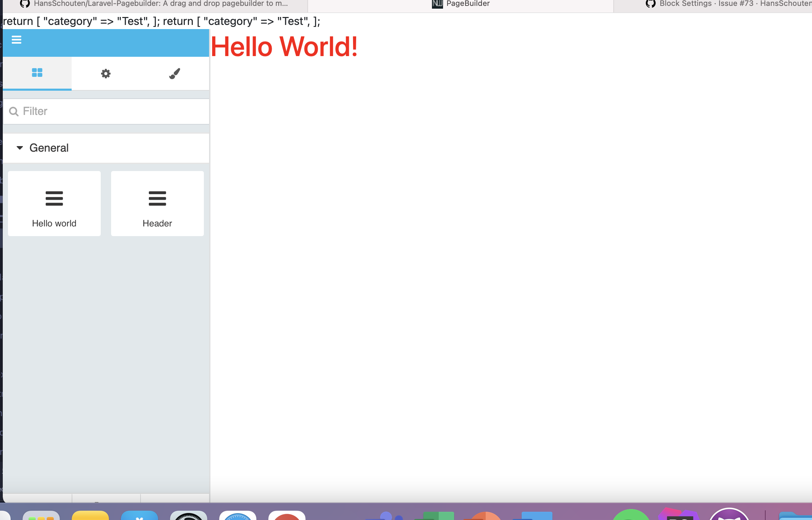812x520 pixels.
Task: Open the block settings gear tab
Action: pyautogui.click(x=106, y=73)
